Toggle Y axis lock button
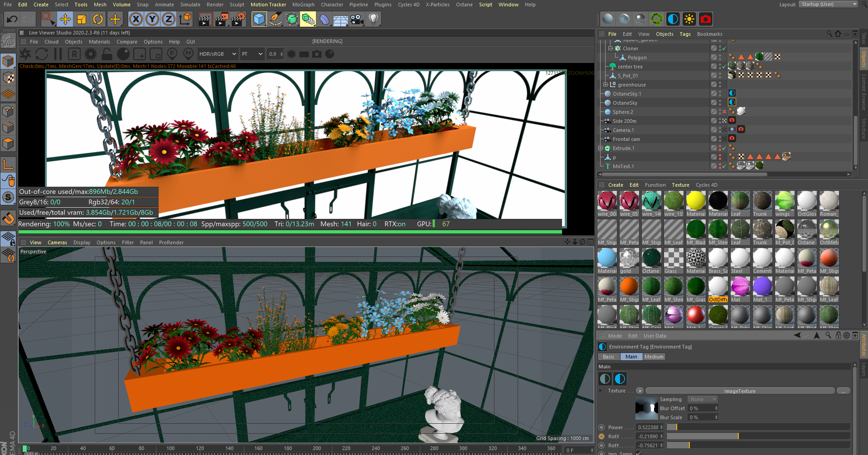Screen dimensions: 868x455 [x=152, y=19]
